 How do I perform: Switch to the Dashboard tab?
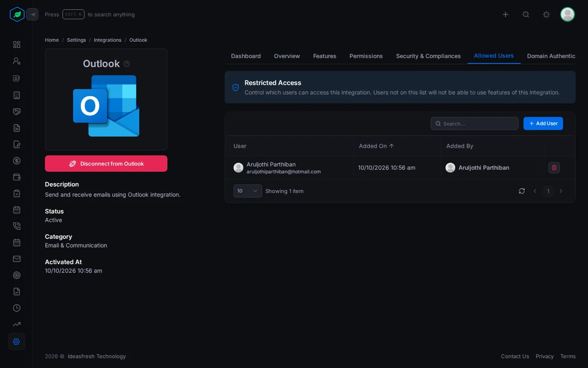246,56
